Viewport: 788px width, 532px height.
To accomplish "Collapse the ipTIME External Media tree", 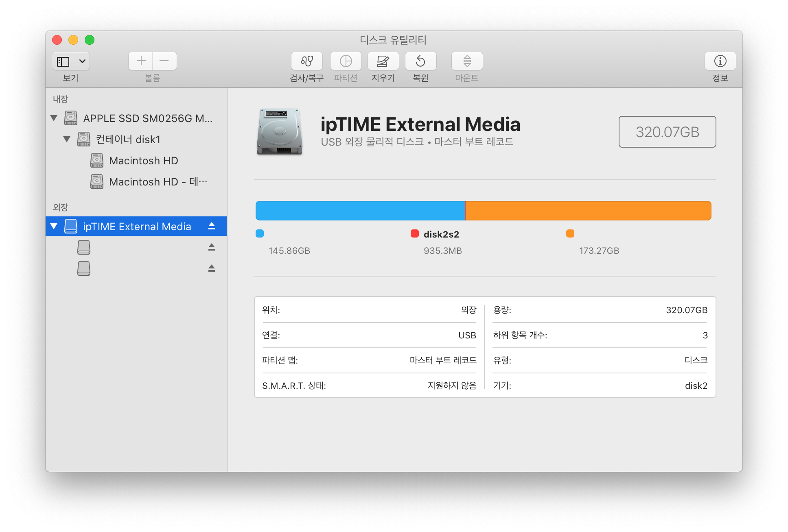I will (54, 226).
